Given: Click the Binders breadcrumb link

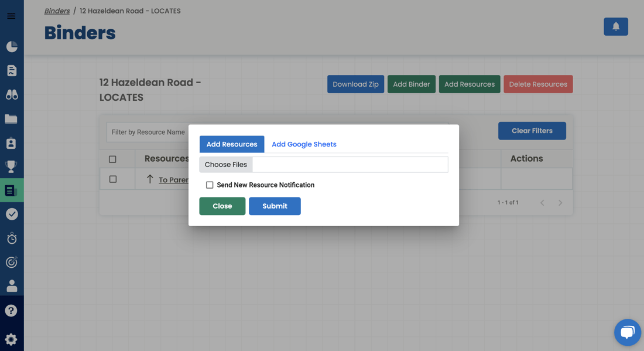Looking at the screenshot, I should point(57,11).
